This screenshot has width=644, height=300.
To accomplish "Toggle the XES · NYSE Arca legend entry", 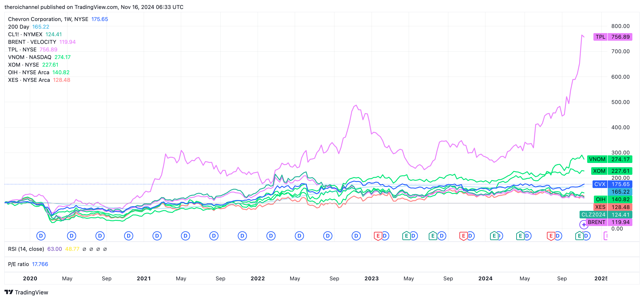I will pos(29,80).
